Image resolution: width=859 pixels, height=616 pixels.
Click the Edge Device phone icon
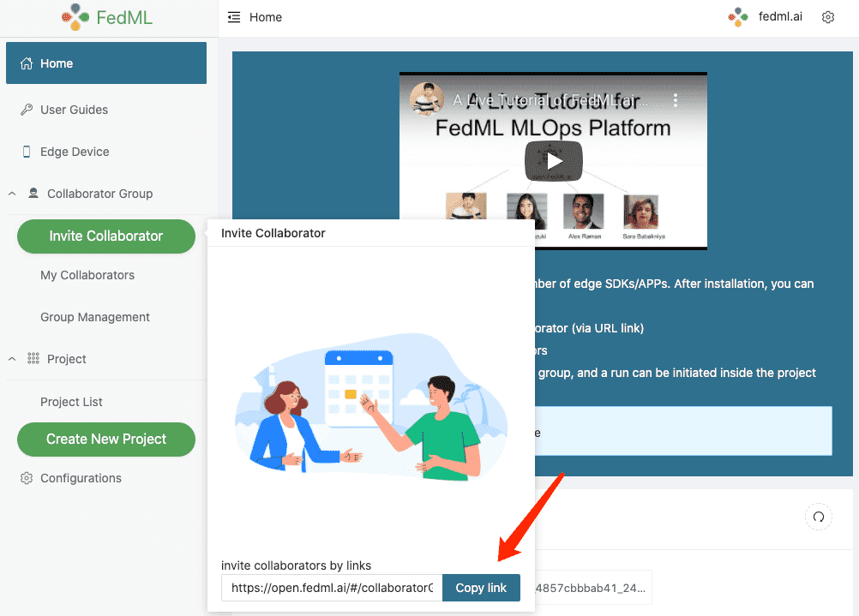pos(27,152)
